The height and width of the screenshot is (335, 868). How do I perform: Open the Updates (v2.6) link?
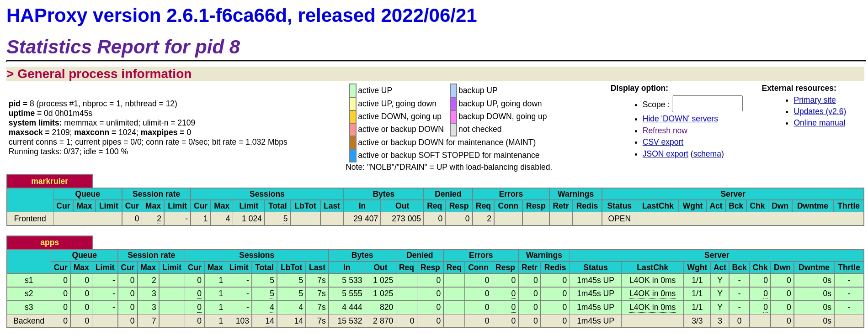[820, 111]
